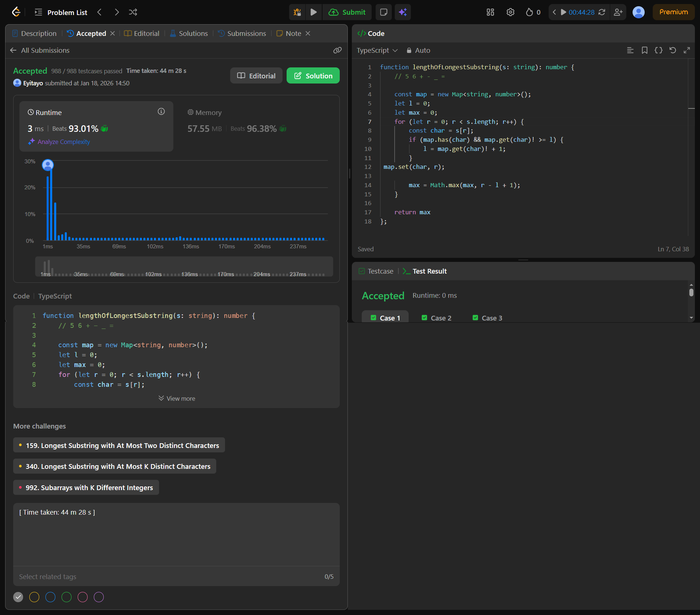Bookmark the code with bookmark icon
Screen dimensions: 700x615
(x=644, y=50)
